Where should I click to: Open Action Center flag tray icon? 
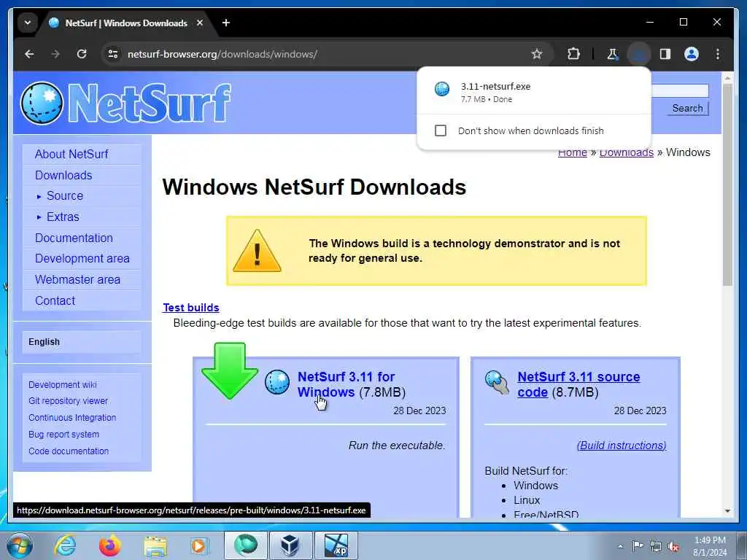tap(638, 545)
